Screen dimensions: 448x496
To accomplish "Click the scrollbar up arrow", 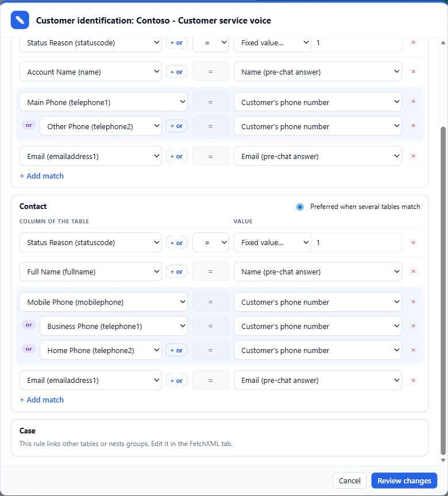I will click(x=443, y=42).
